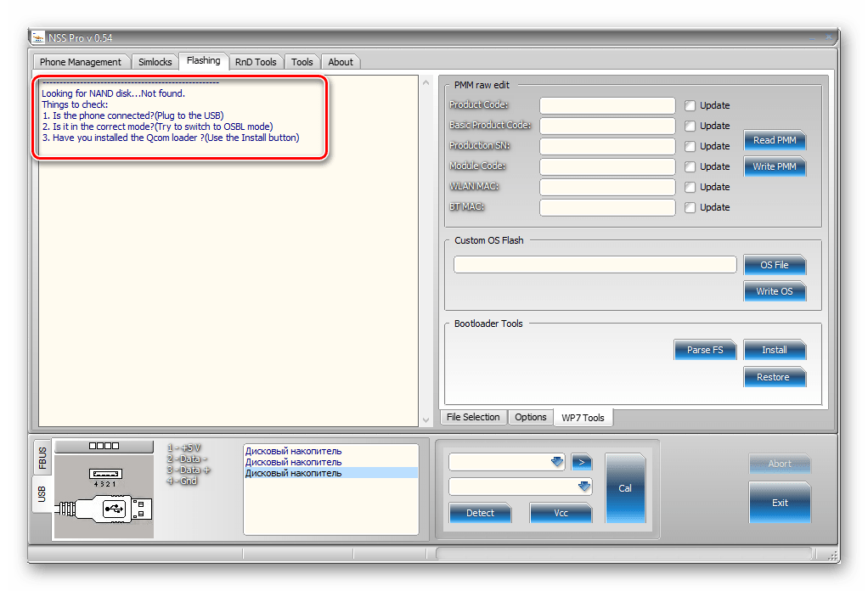
Task: Click the Custom OS Flash path field
Action: [x=595, y=265]
